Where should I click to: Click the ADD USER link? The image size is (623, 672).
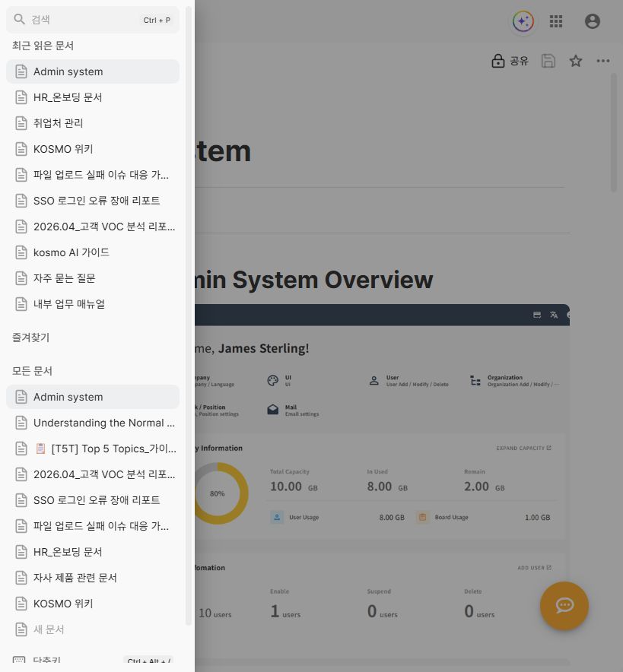click(x=534, y=567)
